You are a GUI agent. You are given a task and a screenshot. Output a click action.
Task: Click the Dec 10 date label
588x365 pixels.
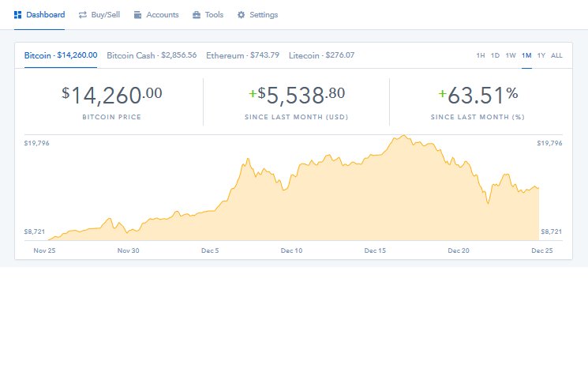click(x=291, y=250)
